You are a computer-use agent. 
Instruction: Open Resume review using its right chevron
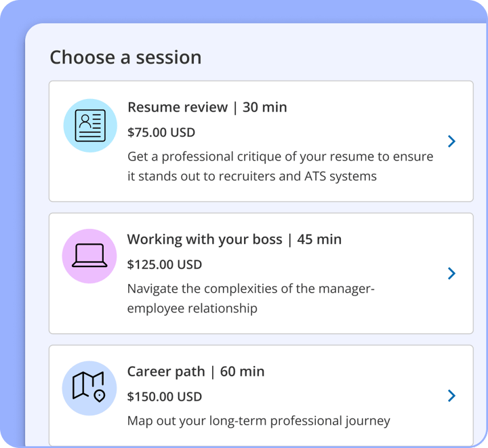(x=451, y=141)
